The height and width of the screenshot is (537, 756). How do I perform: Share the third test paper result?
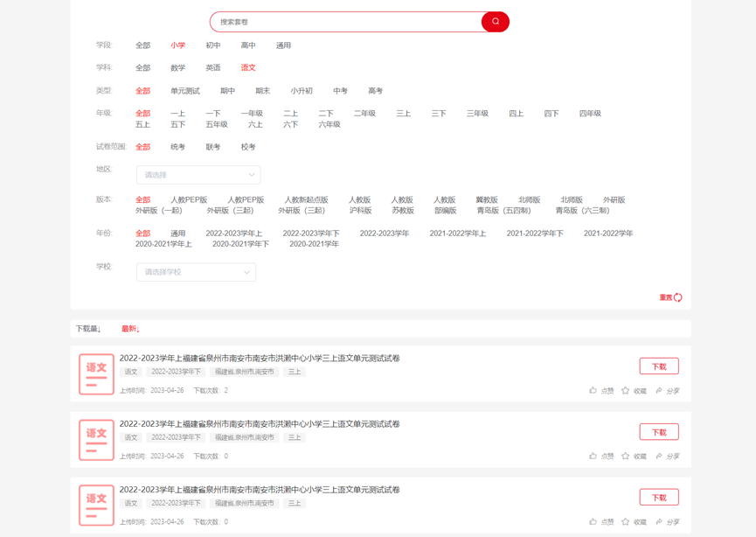[x=659, y=522]
